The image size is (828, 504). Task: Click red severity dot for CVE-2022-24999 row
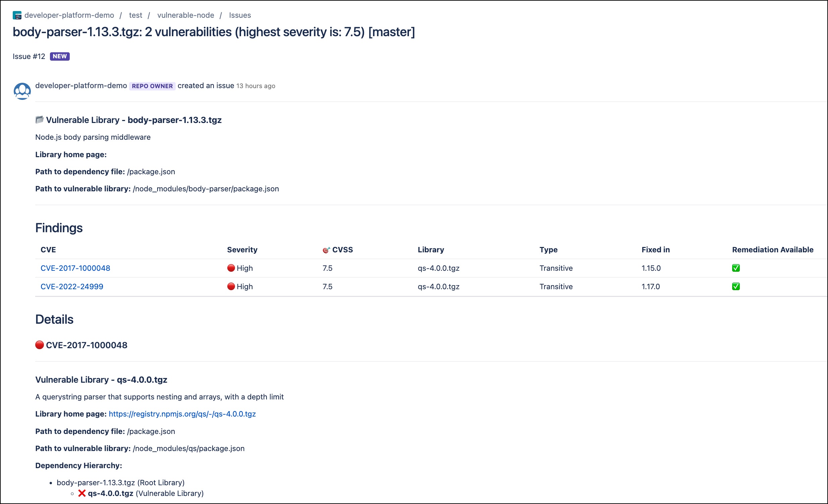click(x=231, y=286)
